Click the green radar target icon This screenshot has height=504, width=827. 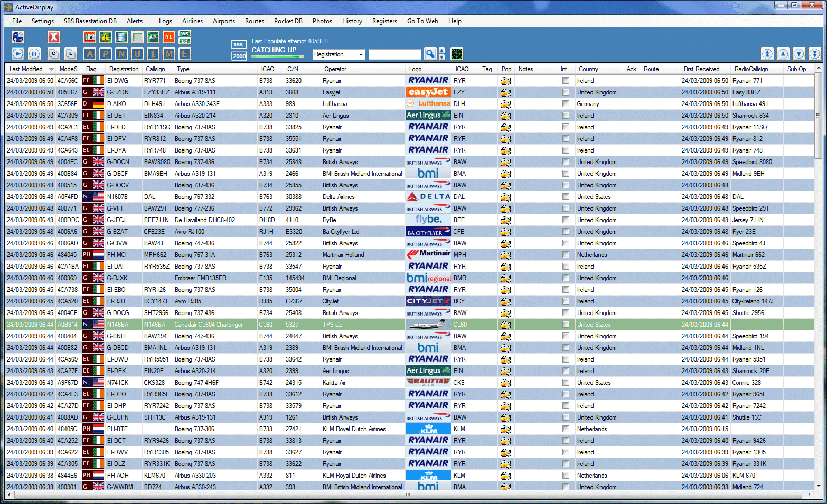[457, 54]
